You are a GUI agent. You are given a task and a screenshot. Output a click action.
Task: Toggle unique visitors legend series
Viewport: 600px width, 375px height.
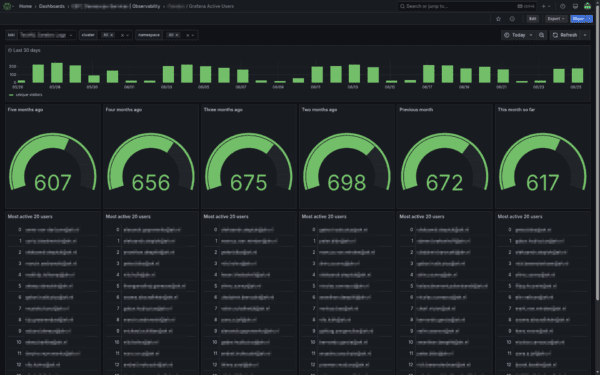pyautogui.click(x=29, y=95)
